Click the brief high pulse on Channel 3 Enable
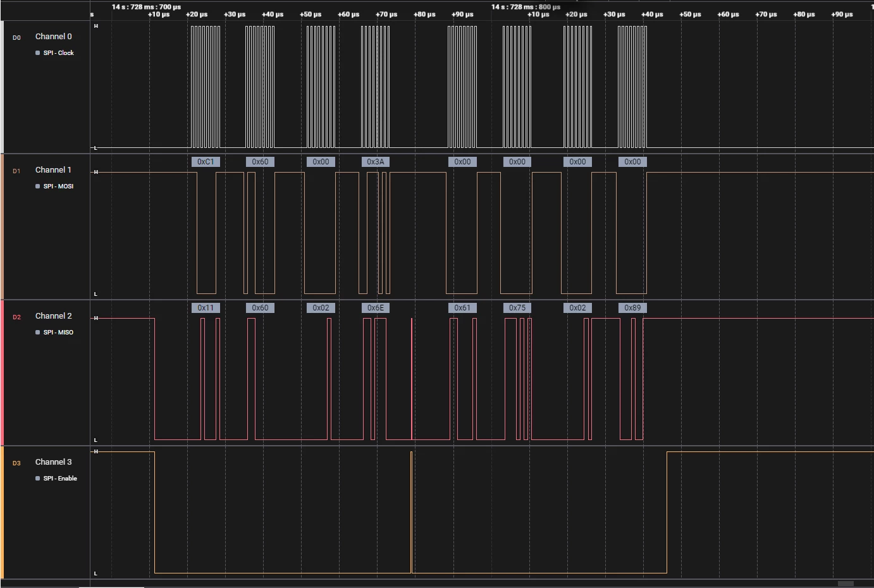 [412, 512]
